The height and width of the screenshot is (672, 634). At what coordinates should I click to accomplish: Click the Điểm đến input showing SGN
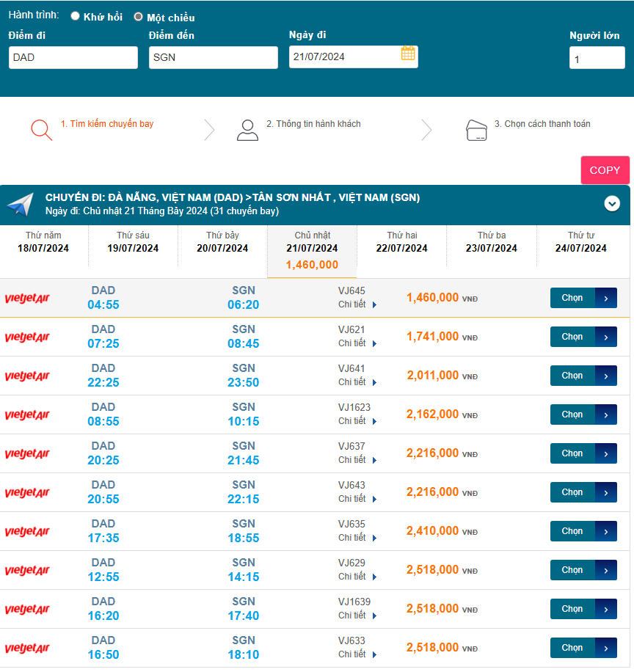213,57
